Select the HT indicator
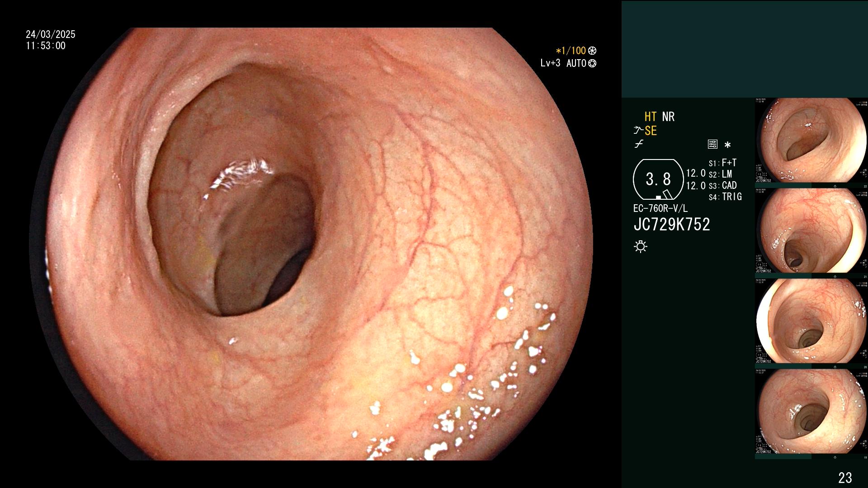The image size is (868, 488). pyautogui.click(x=650, y=117)
